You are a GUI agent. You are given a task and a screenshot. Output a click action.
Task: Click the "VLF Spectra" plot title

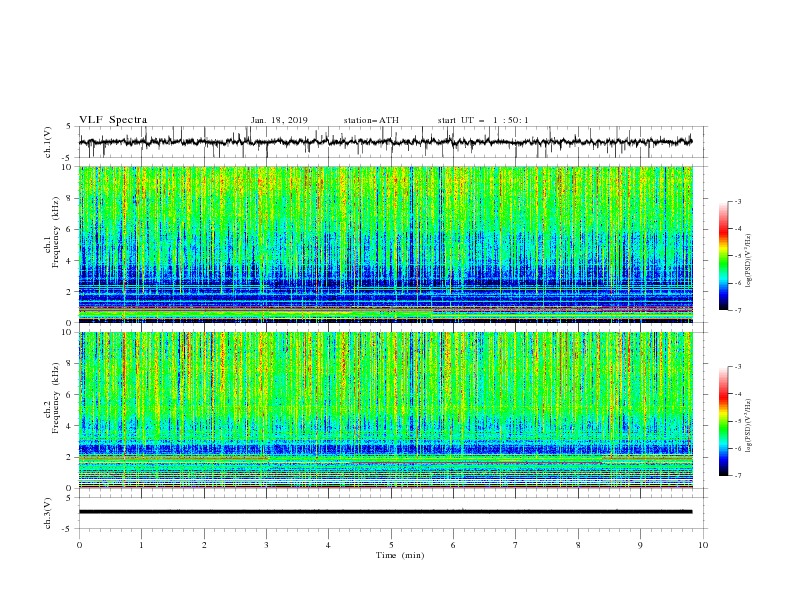coord(113,120)
